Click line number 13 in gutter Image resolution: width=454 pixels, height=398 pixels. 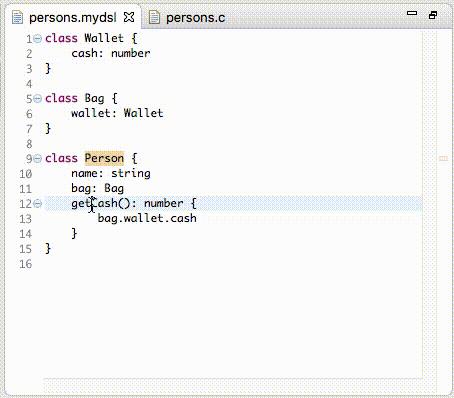[25, 219]
